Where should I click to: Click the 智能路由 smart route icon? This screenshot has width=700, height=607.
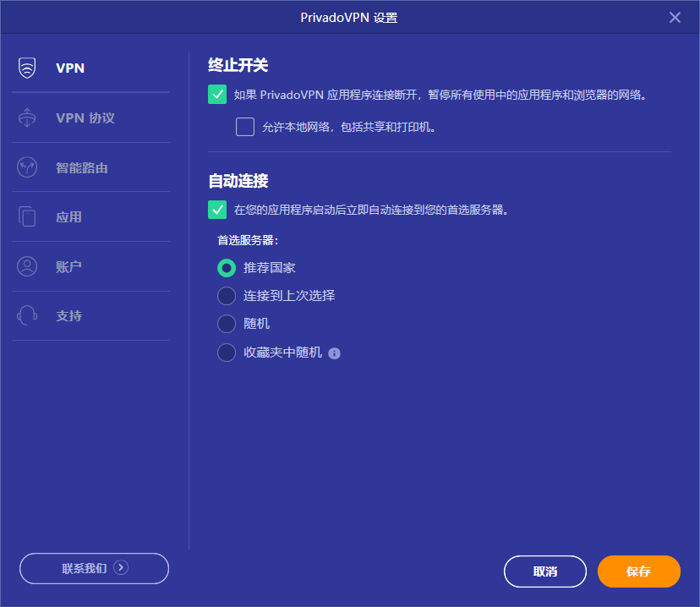coord(27,167)
